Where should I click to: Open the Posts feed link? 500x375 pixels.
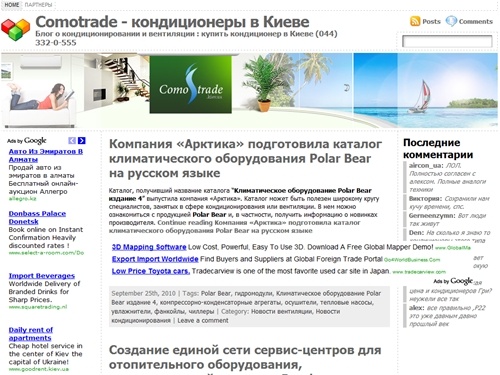pos(431,22)
